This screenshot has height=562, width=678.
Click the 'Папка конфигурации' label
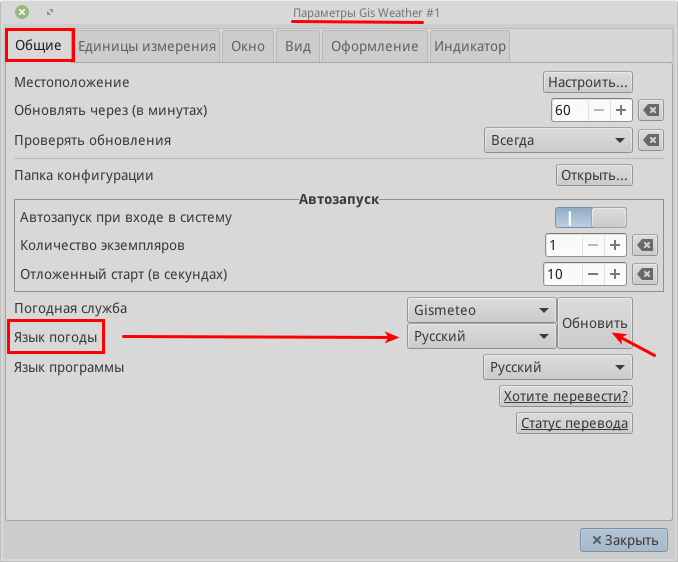84,176
